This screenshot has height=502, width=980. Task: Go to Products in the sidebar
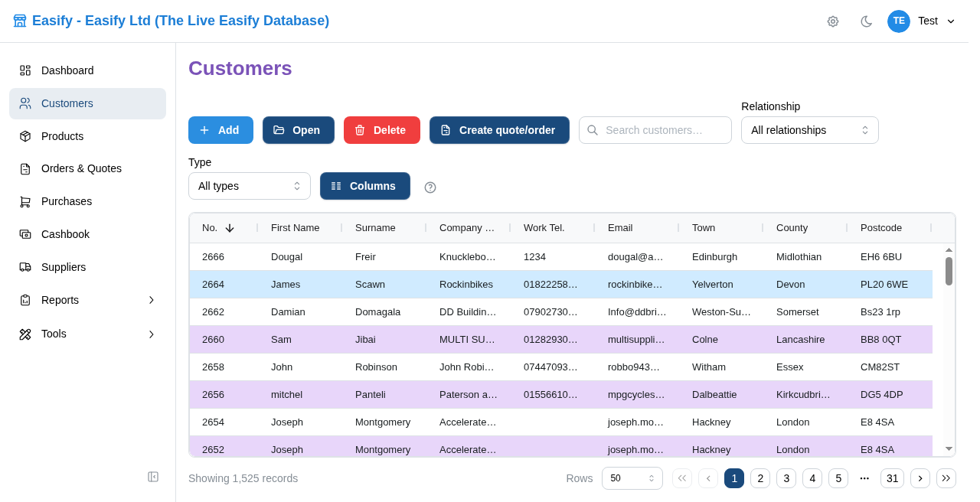pyautogui.click(x=87, y=136)
